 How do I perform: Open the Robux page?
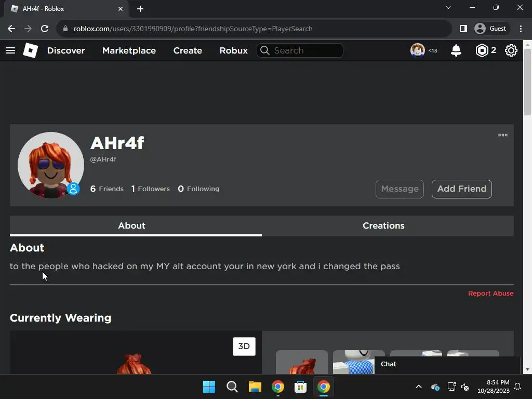pyautogui.click(x=233, y=50)
